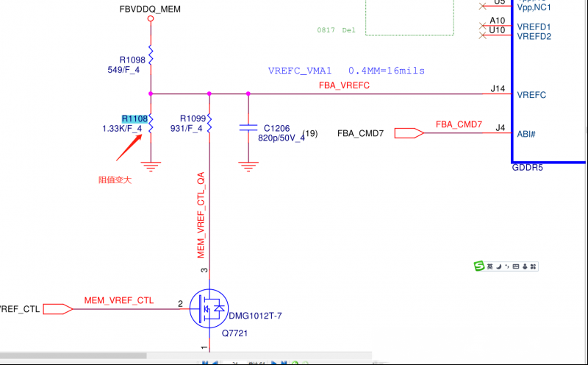
Task: Click the Sogou input method S logo
Action: click(479, 266)
